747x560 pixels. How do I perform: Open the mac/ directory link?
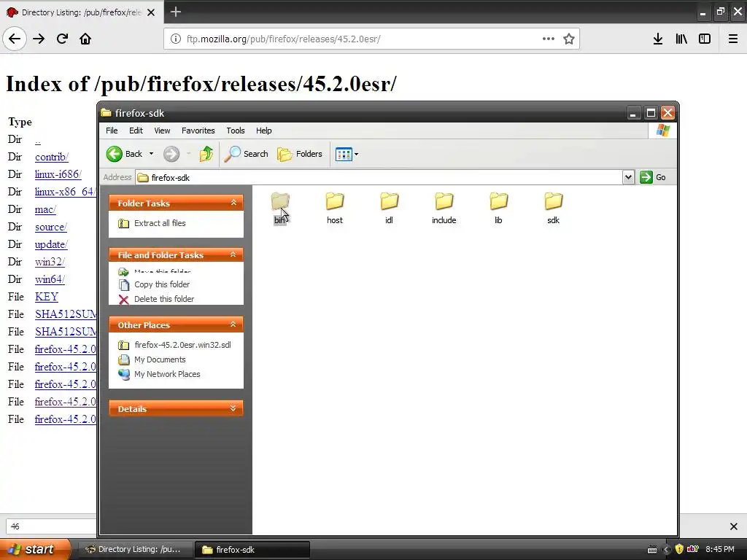(45, 209)
